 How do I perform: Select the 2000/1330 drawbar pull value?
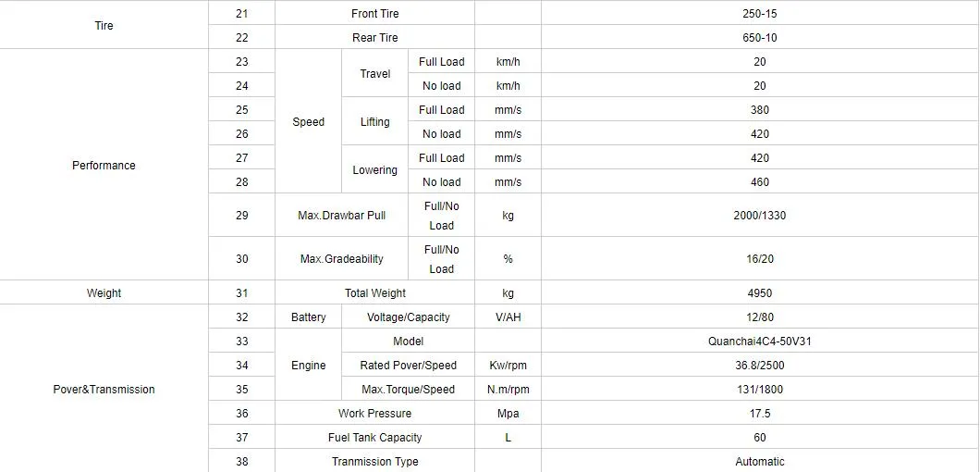[759, 216]
